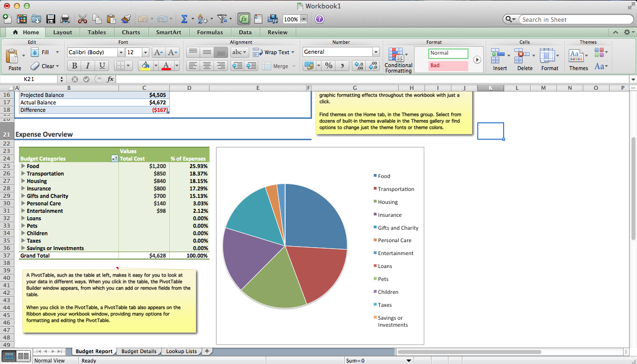
Task: Click the theme colors icon
Action: pos(600,52)
